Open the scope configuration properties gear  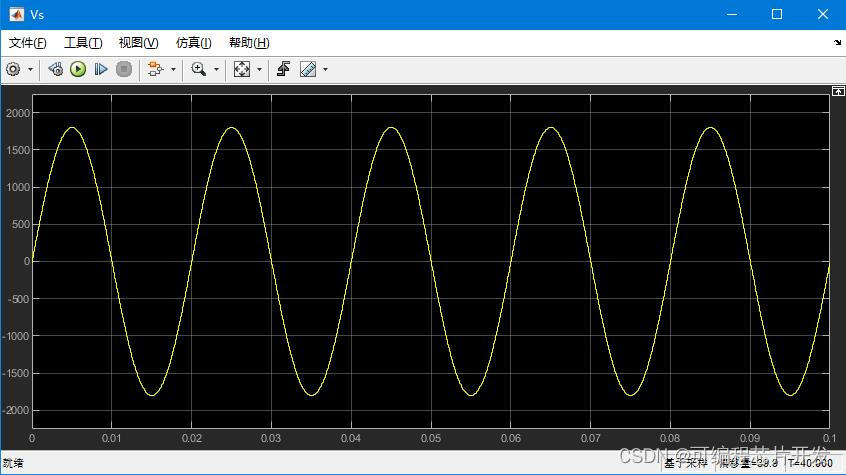point(13,69)
